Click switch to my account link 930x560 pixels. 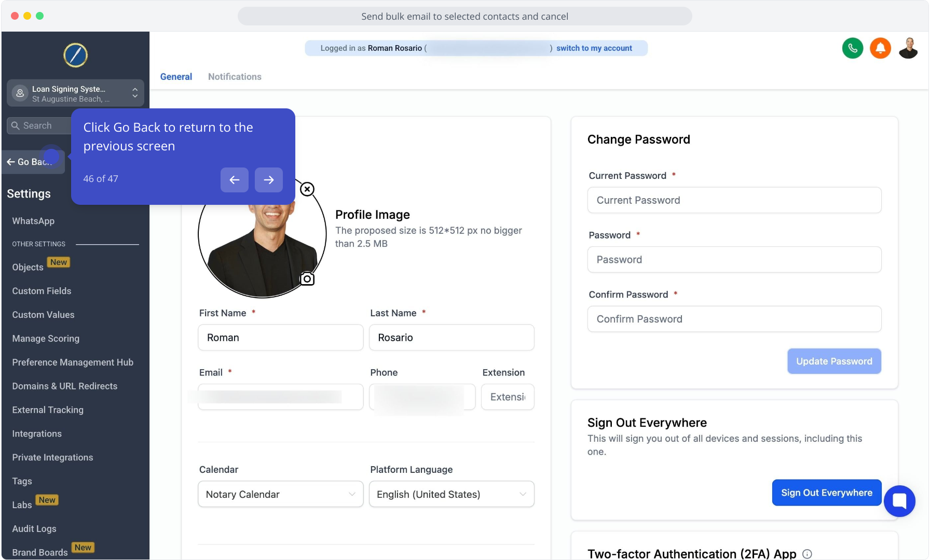(x=594, y=48)
